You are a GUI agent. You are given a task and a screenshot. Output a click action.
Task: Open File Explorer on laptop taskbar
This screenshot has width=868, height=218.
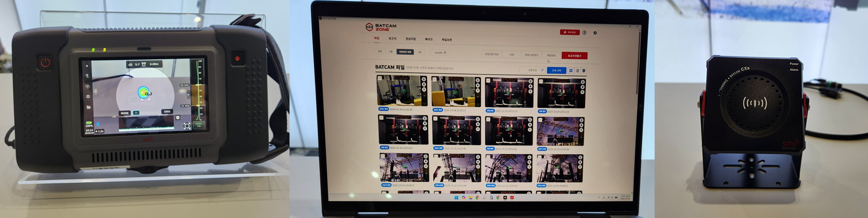click(471, 198)
